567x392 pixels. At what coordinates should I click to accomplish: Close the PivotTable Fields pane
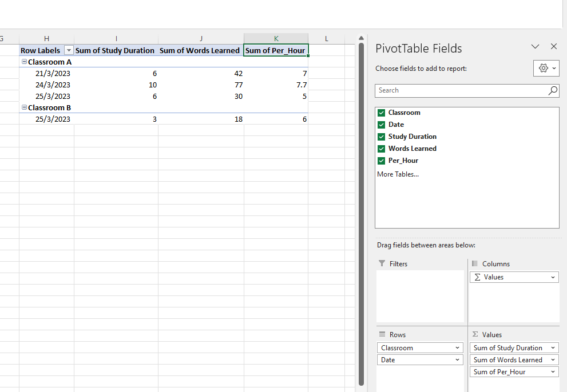pos(554,46)
